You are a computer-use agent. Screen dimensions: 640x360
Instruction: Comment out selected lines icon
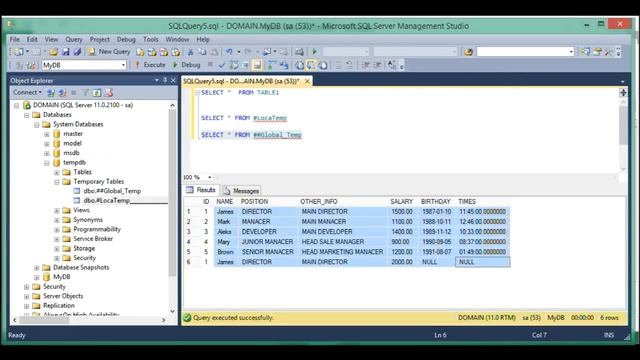point(338,65)
